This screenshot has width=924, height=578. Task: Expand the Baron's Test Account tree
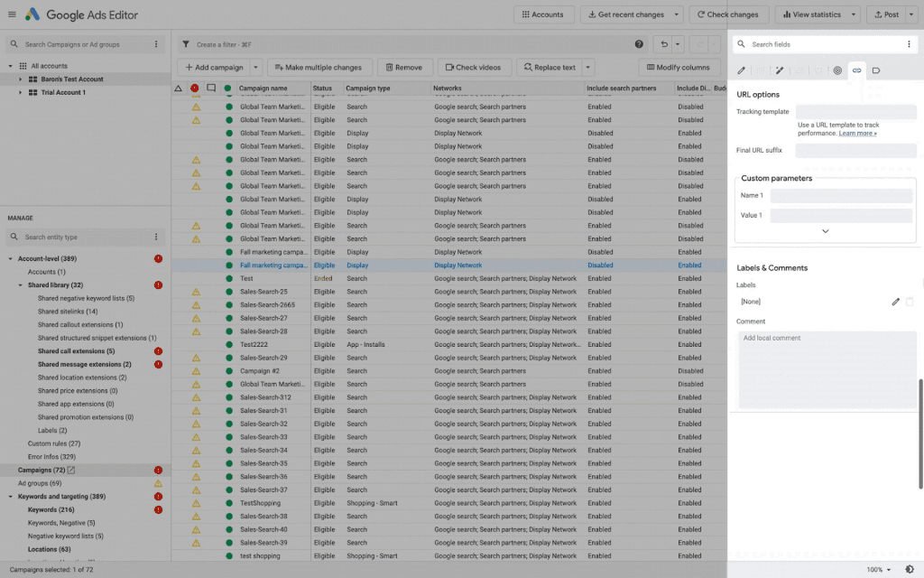pos(21,79)
